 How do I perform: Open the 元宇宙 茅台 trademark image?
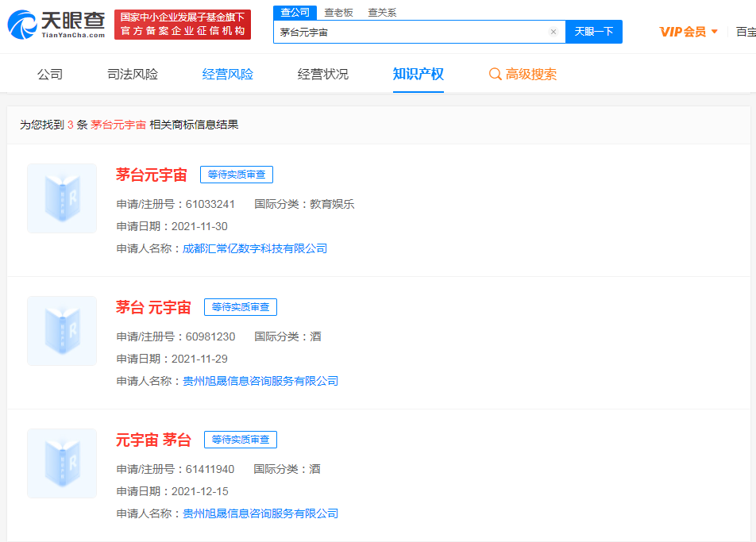click(x=62, y=463)
